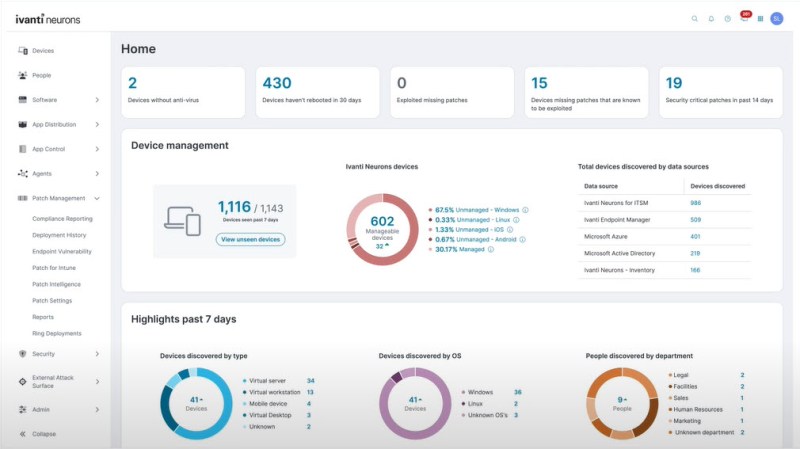
Task: Open the Devices without anti-virus card
Action: point(183,92)
